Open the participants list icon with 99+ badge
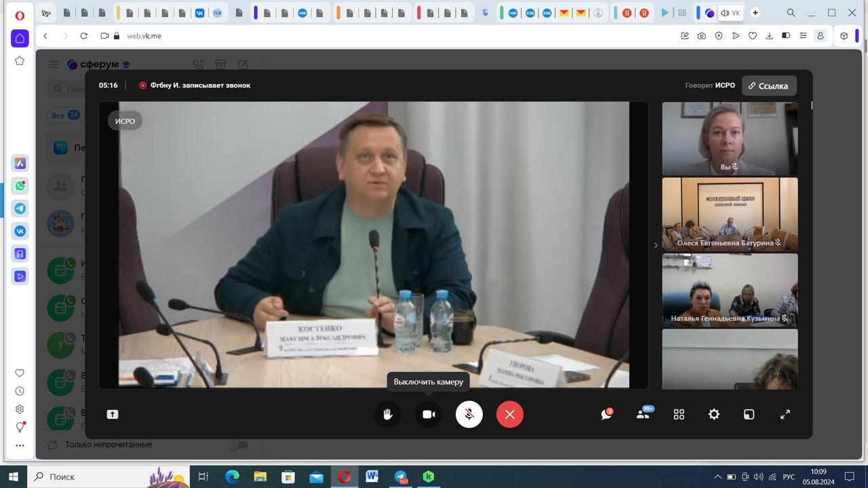Viewport: 868px width, 488px height. (644, 413)
